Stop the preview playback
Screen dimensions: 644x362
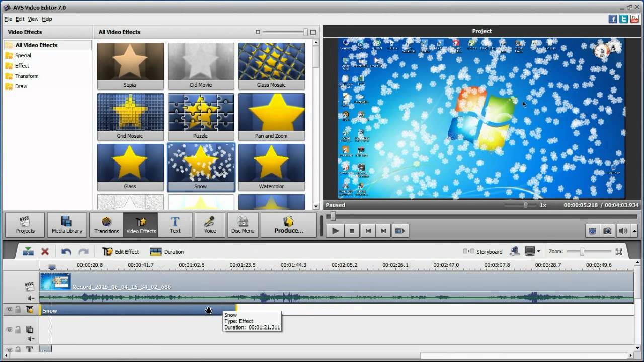pos(352,231)
